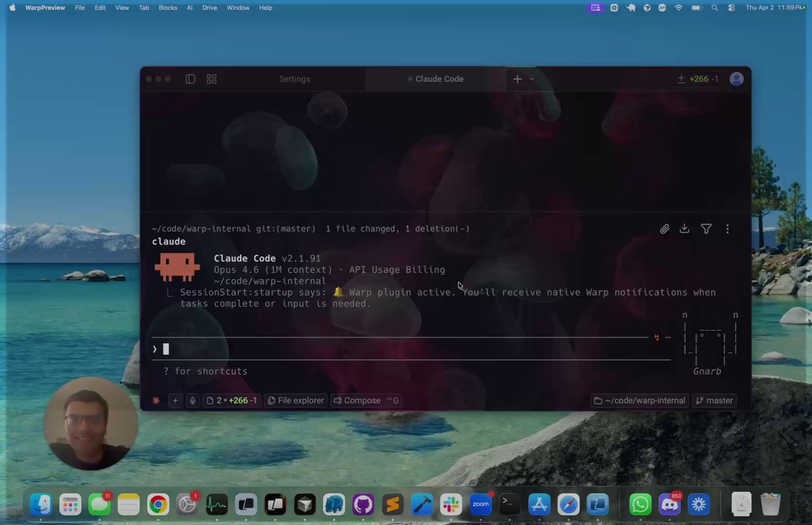Open the File menu

80,8
